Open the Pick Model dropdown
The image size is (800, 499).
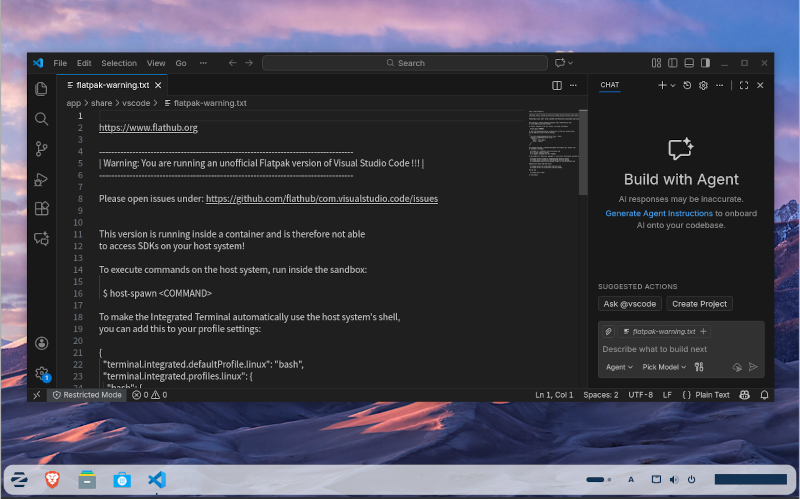tap(664, 367)
